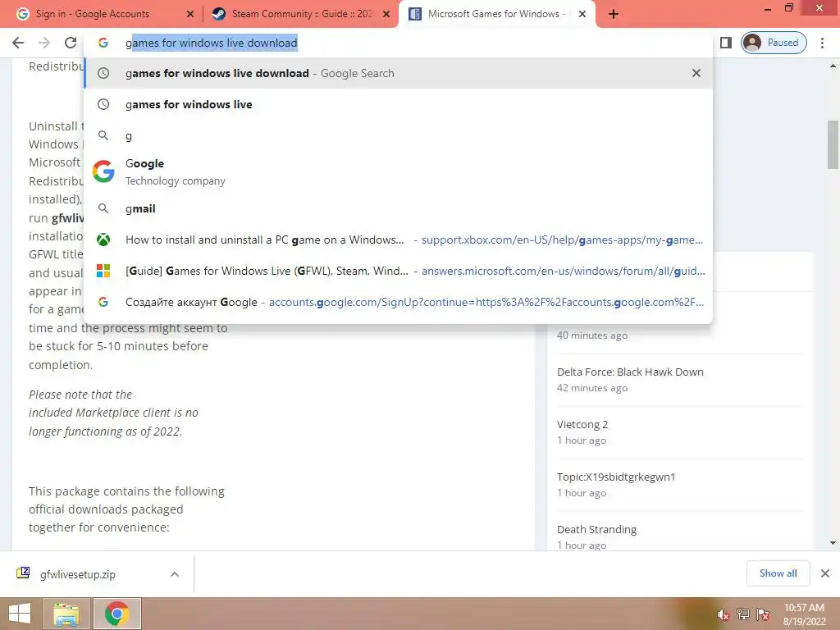Click the Chrome taskbar icon

(116, 614)
